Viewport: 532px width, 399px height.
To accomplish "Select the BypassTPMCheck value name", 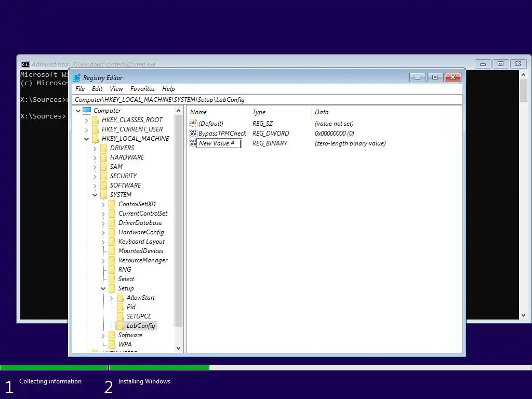I will 222,134.
